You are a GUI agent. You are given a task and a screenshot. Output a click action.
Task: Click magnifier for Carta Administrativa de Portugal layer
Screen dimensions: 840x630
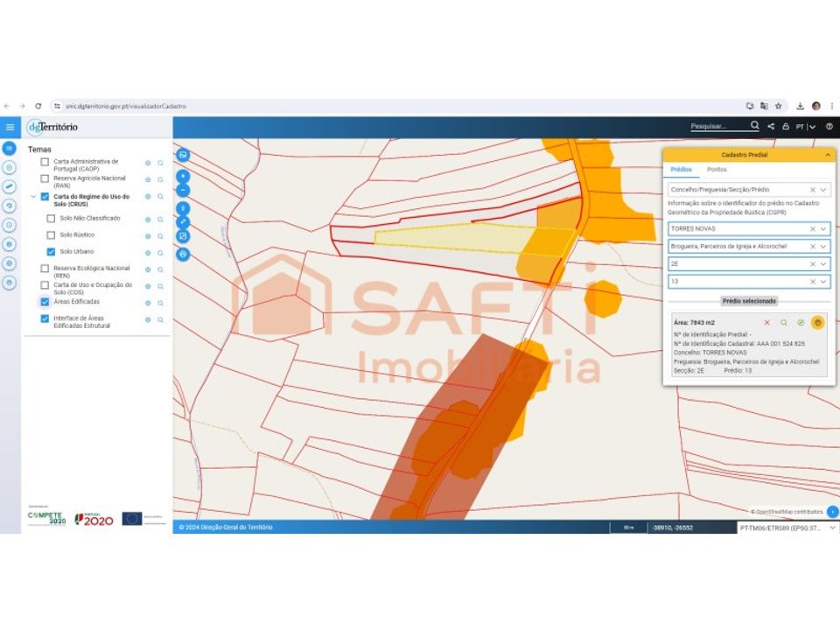(160, 163)
